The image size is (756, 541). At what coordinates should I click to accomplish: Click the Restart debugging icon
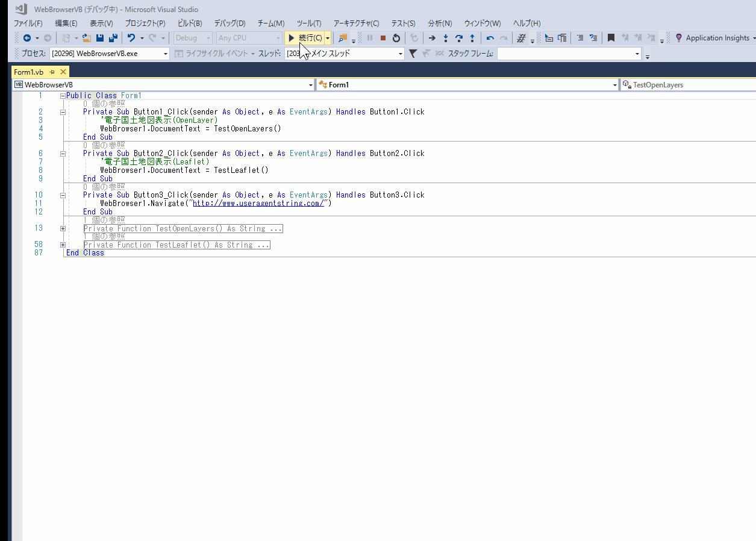click(396, 38)
